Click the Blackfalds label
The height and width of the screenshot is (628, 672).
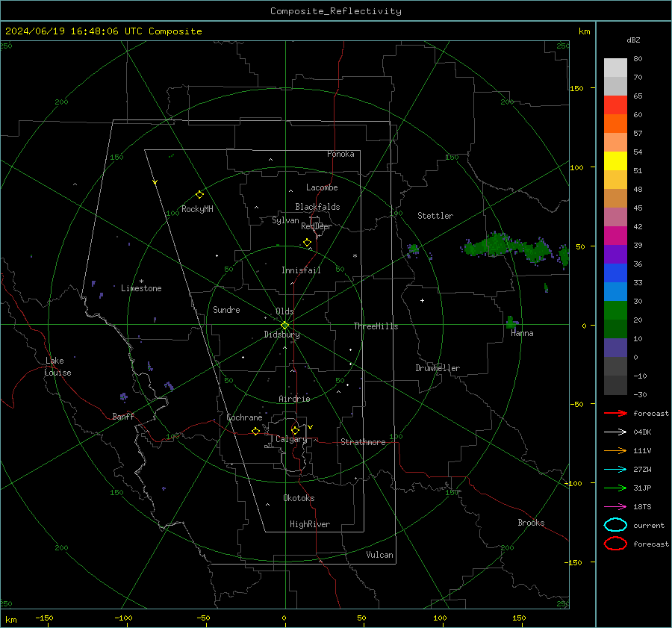[317, 207]
